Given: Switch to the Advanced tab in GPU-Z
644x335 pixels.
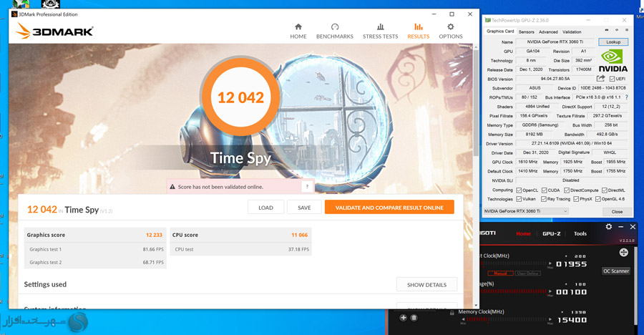Looking at the screenshot, I should (x=548, y=31).
